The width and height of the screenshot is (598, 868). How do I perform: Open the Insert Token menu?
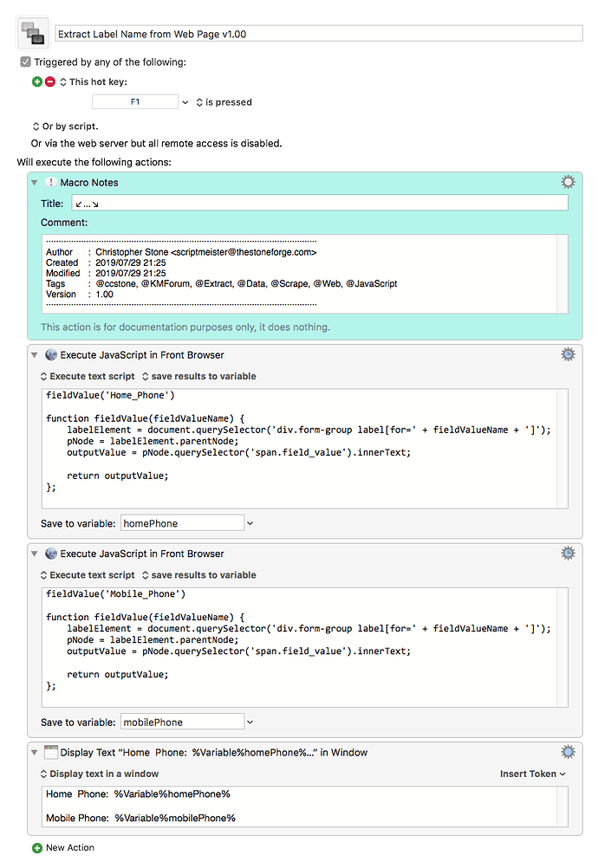[x=533, y=774]
